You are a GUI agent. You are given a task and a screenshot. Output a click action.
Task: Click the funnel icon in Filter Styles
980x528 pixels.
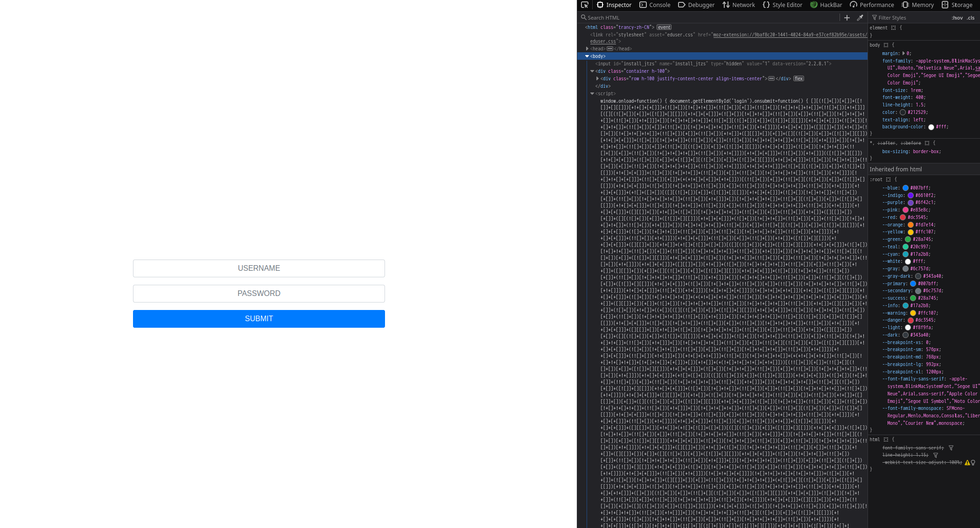pyautogui.click(x=875, y=18)
